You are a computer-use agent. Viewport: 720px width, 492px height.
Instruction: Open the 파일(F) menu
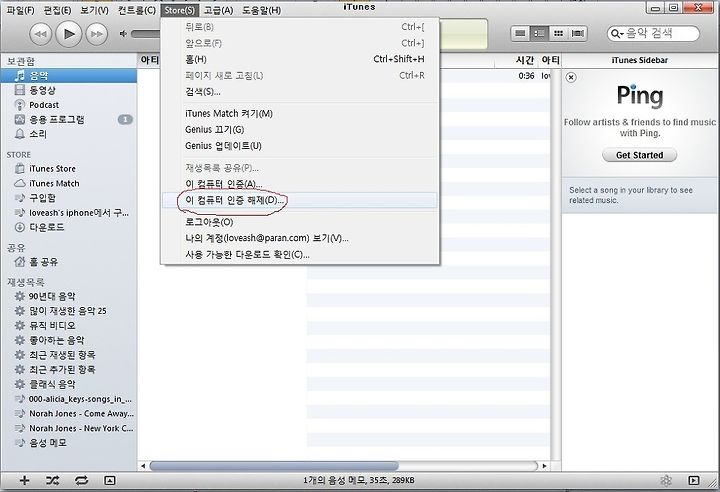tap(21, 10)
